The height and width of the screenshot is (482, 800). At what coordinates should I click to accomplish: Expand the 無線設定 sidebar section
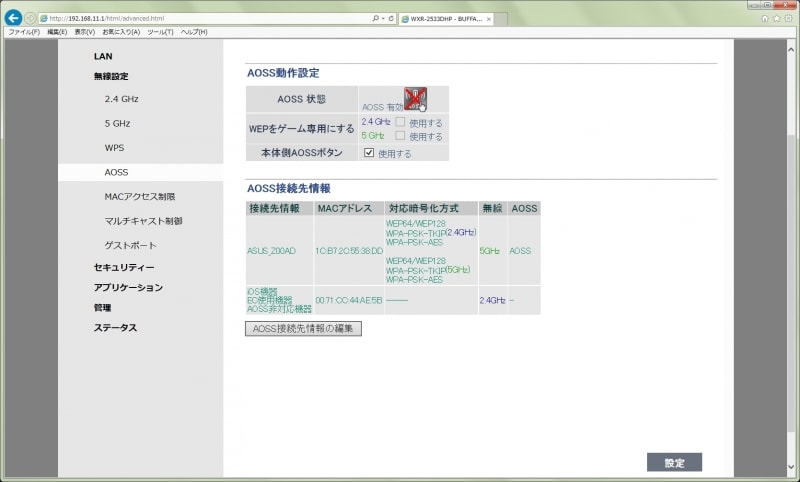pos(111,77)
